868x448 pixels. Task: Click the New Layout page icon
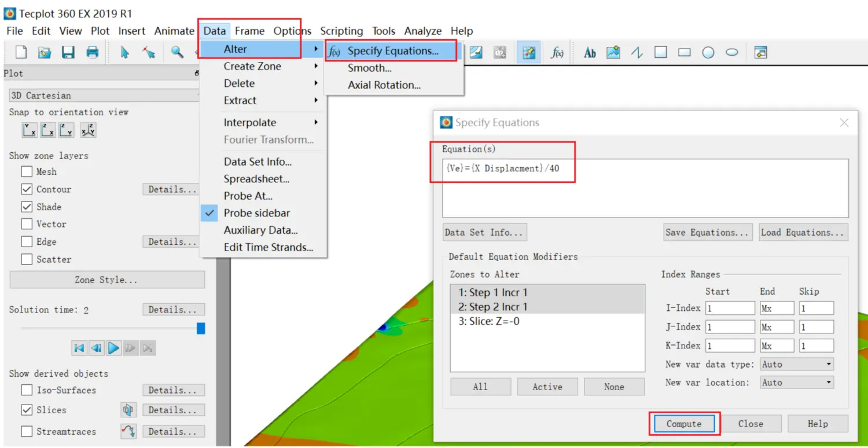pos(21,53)
